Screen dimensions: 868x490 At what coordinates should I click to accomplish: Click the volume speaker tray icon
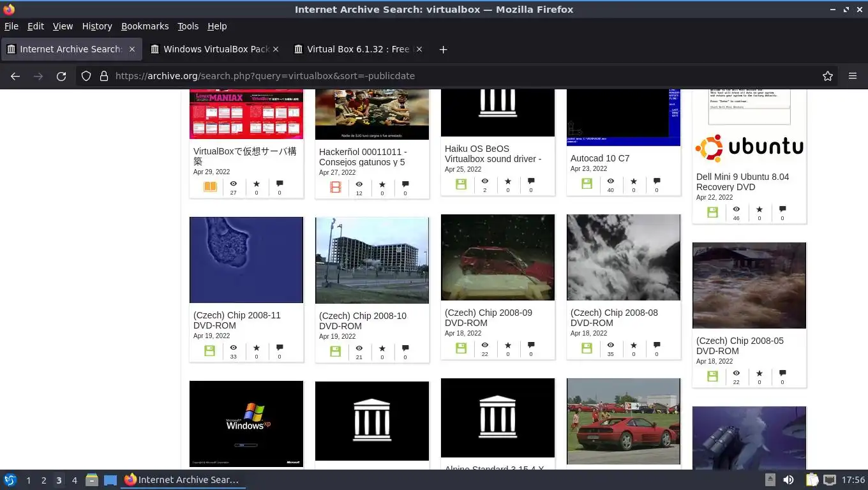(x=789, y=480)
